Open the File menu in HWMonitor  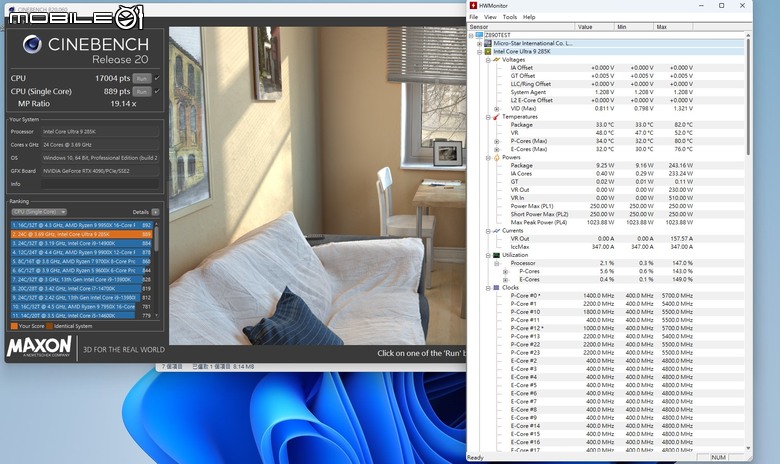(474, 17)
